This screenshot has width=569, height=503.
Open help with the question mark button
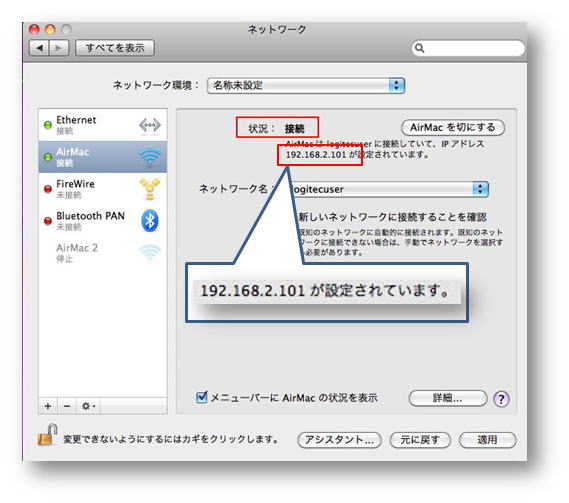501,399
